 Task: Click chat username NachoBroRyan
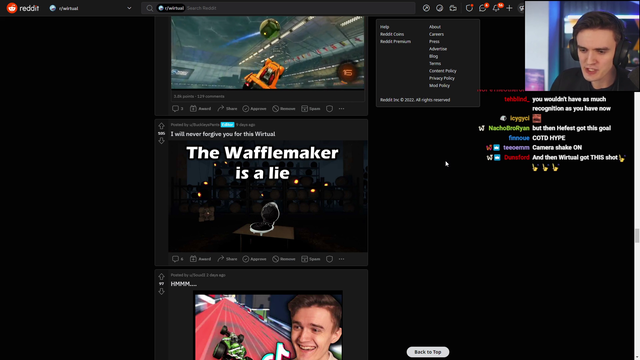pyautogui.click(x=509, y=128)
